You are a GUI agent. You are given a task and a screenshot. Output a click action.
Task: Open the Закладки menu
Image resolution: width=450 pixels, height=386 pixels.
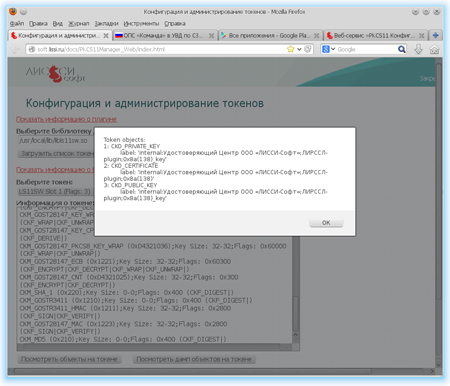[106, 24]
